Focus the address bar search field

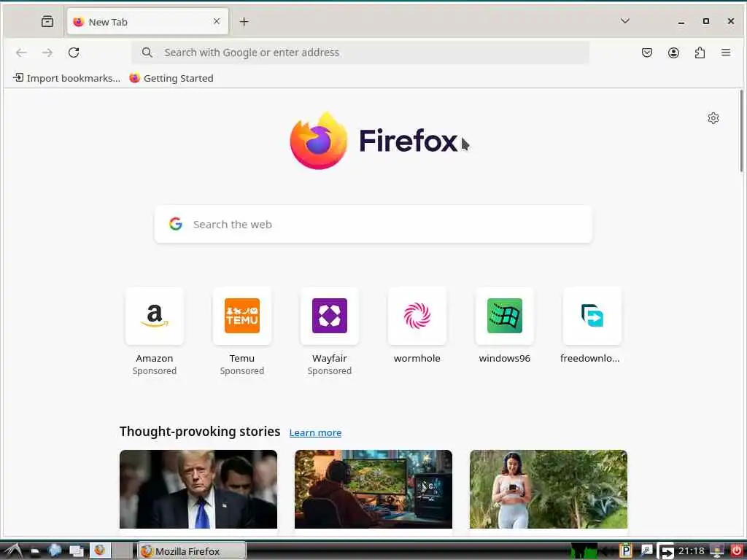(x=360, y=52)
